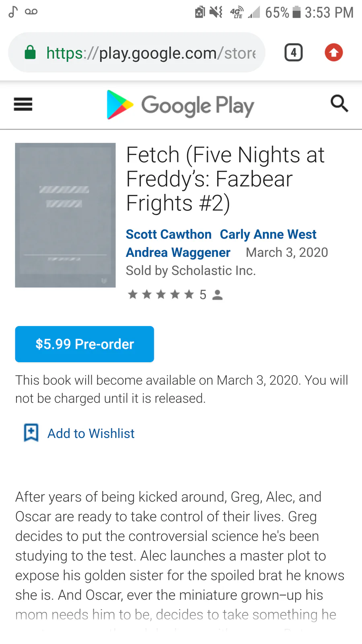Tap the Google Play search magnifier

coord(339,104)
